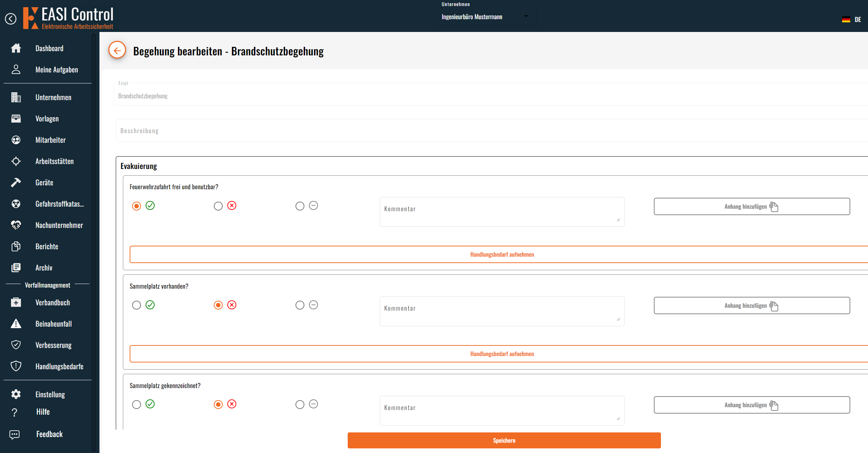Select the red X radio for Feuerwehrzufahrt
868x453 pixels.
(218, 206)
